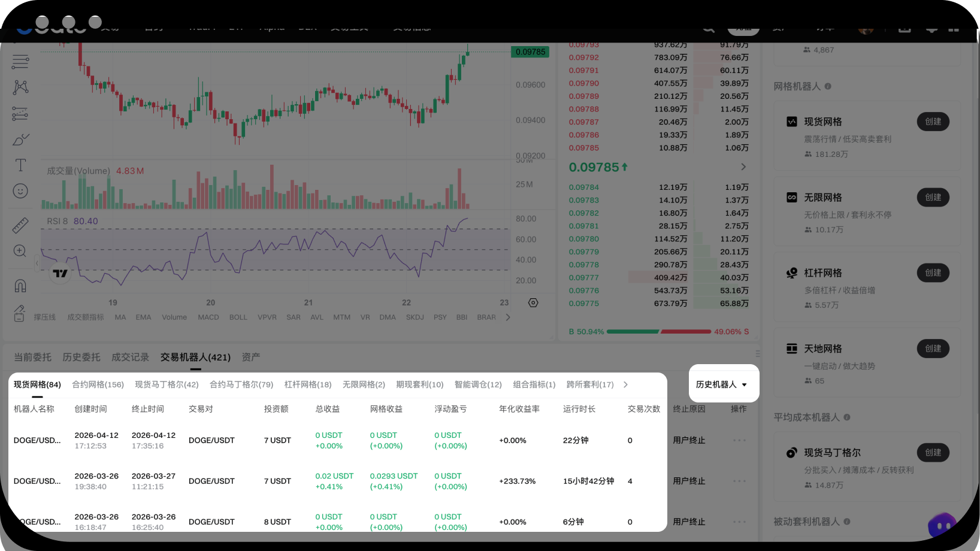Toggle the magnet snap mode
980x551 pixels.
(x=20, y=286)
